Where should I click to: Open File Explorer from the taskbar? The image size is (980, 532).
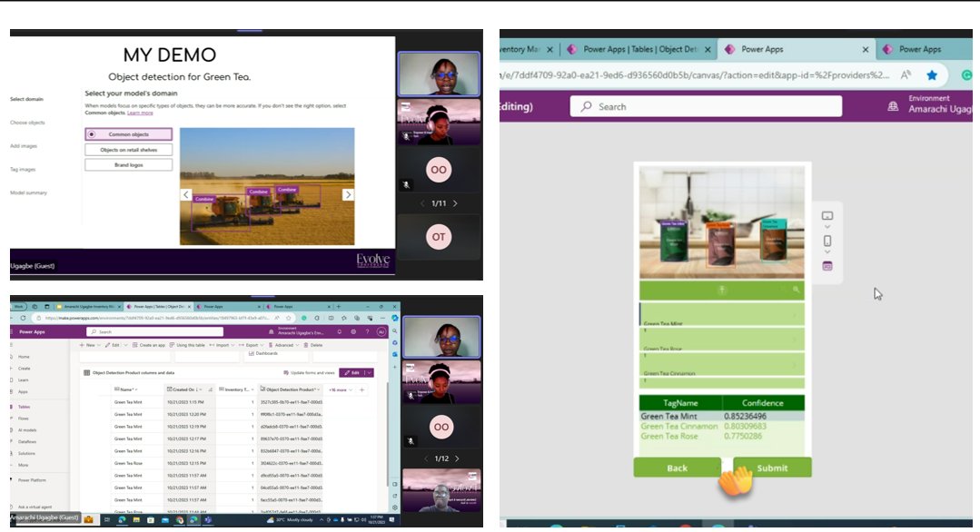136,519
